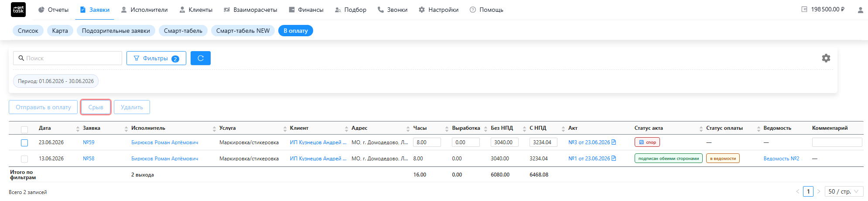Click the GetTask logo
This screenshot has width=868, height=201.
click(x=18, y=10)
